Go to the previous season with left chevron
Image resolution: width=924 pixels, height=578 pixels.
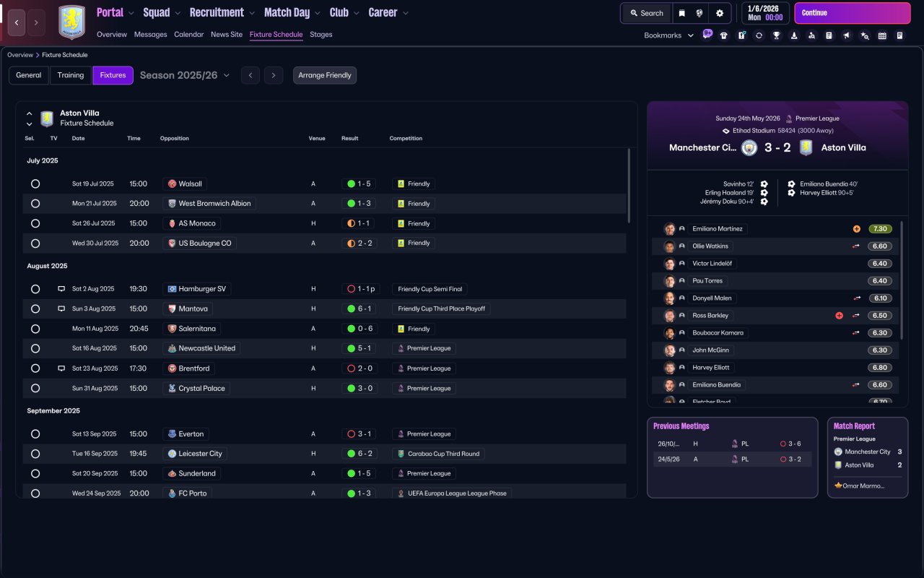click(x=250, y=75)
